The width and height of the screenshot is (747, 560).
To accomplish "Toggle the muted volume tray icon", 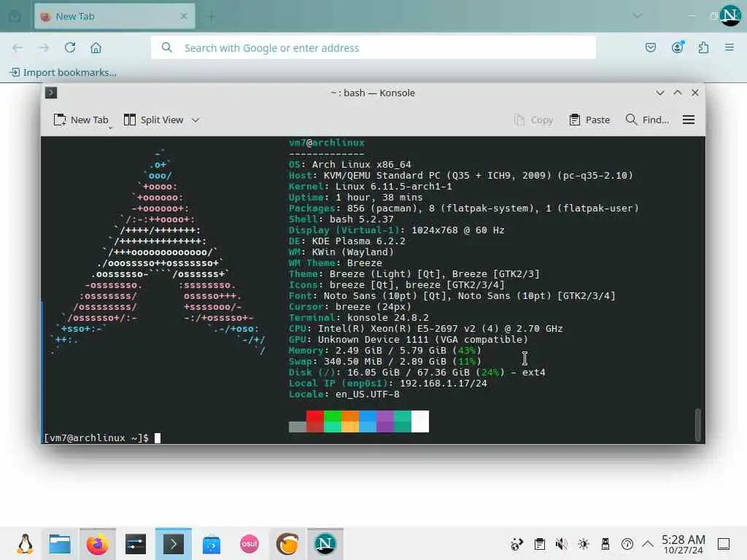I will click(561, 544).
